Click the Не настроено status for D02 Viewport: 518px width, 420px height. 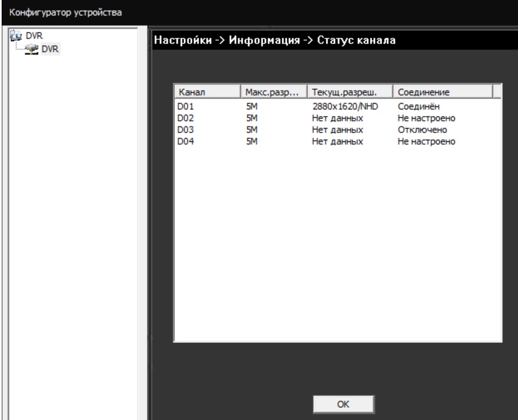click(x=426, y=117)
